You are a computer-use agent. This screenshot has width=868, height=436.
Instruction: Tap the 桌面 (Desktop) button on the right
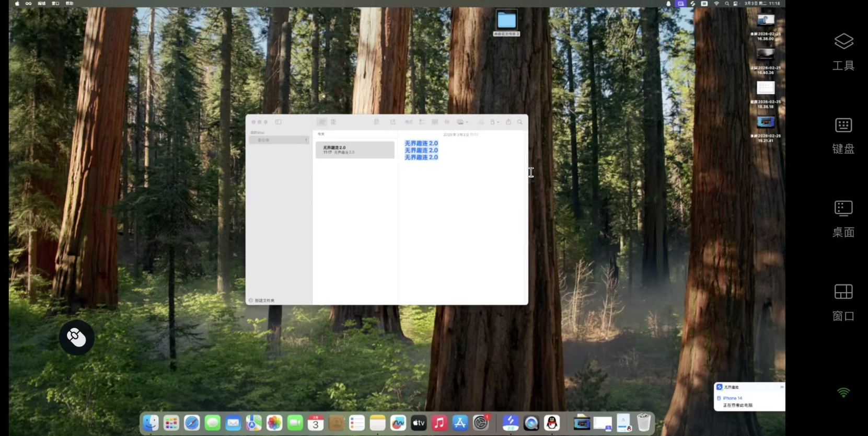pos(843,218)
